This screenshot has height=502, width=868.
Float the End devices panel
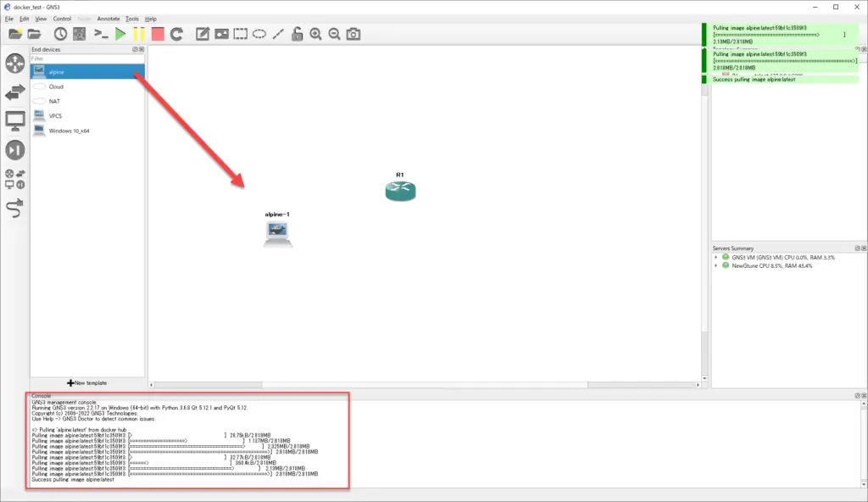[x=135, y=49]
